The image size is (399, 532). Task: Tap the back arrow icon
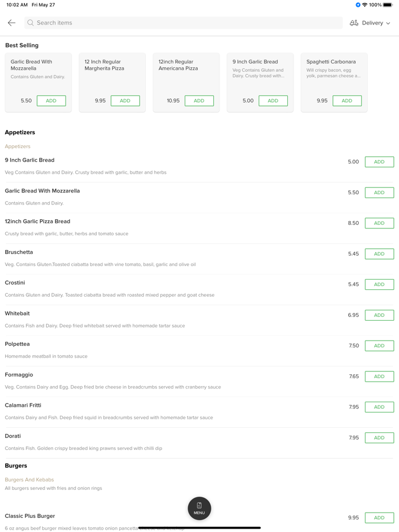pos(11,23)
